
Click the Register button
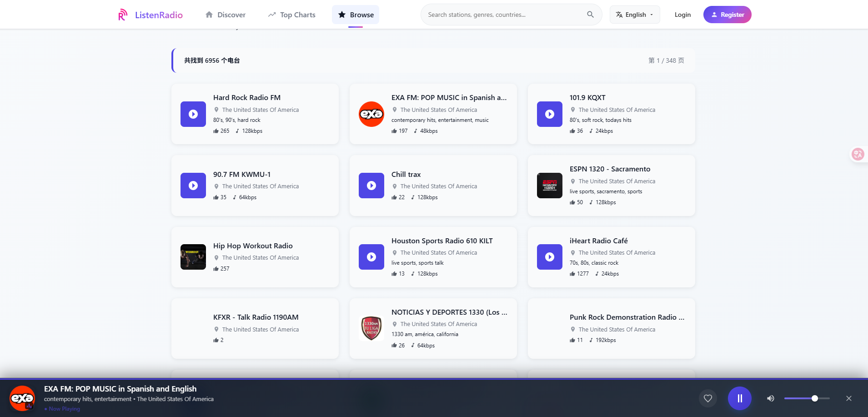coord(728,15)
